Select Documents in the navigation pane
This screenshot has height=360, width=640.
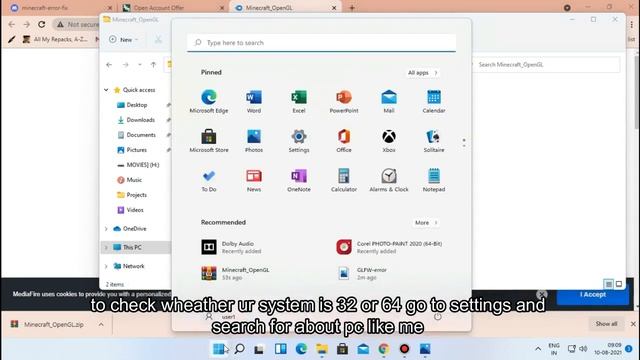tap(141, 135)
